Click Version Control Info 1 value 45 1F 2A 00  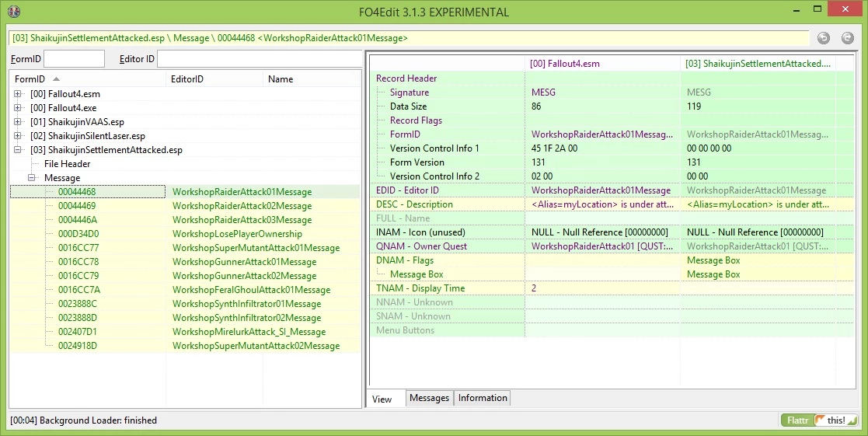[x=554, y=148]
